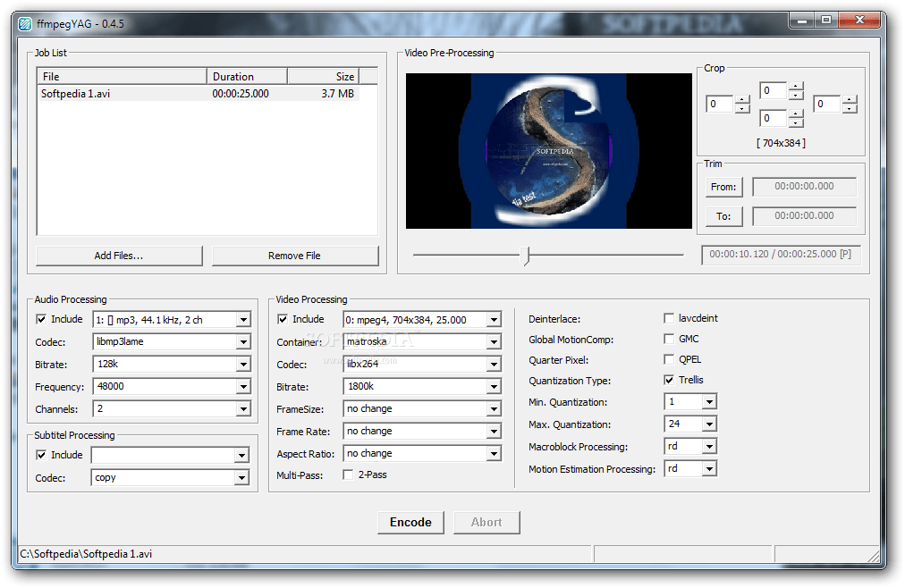Open video stream dropdown mpeg4, 704x384
The width and height of the screenshot is (905, 588).
(x=494, y=320)
